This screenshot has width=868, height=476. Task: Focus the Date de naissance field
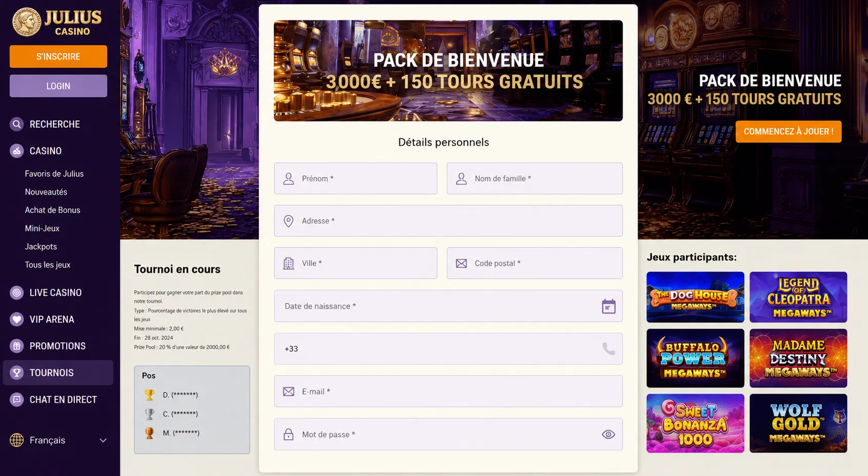pos(449,306)
